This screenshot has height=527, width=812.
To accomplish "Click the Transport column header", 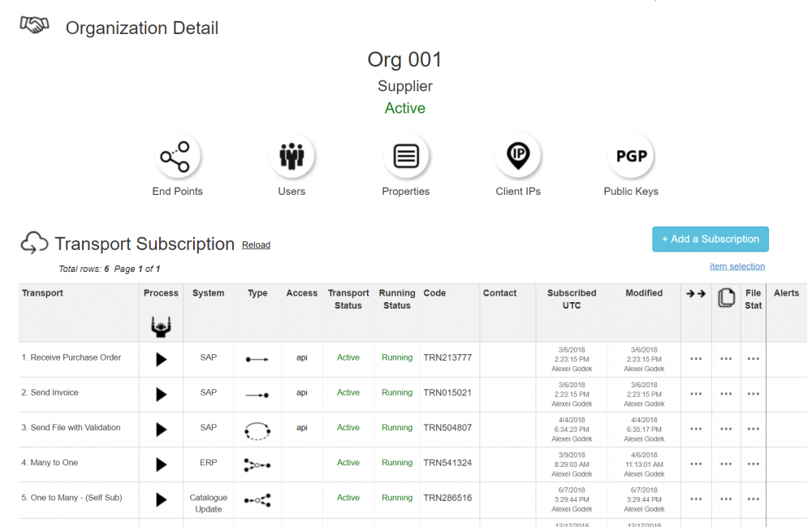I will pos(42,293).
